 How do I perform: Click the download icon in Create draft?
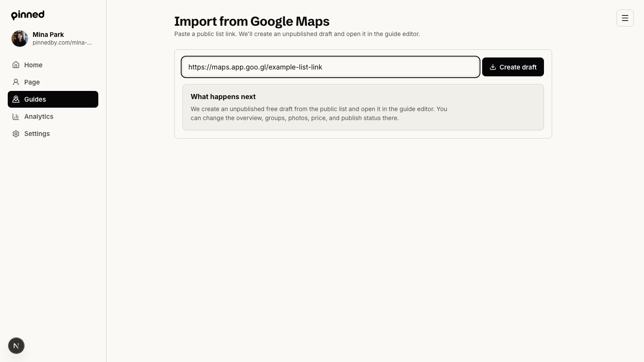[x=493, y=67]
